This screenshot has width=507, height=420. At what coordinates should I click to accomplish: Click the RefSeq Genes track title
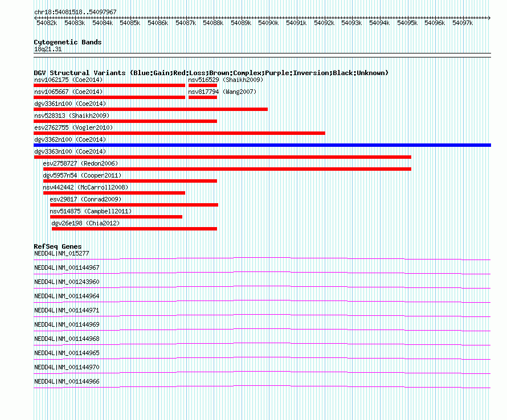[x=58, y=246]
